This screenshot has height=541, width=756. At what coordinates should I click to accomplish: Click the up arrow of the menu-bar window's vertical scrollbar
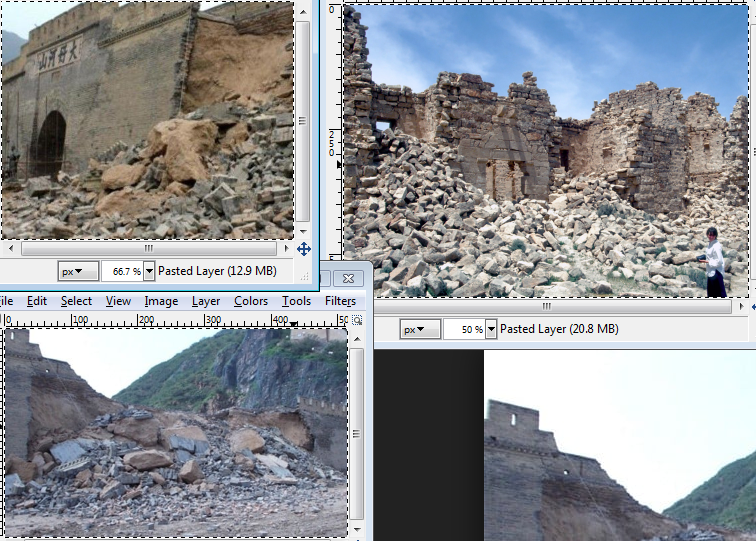point(357,339)
